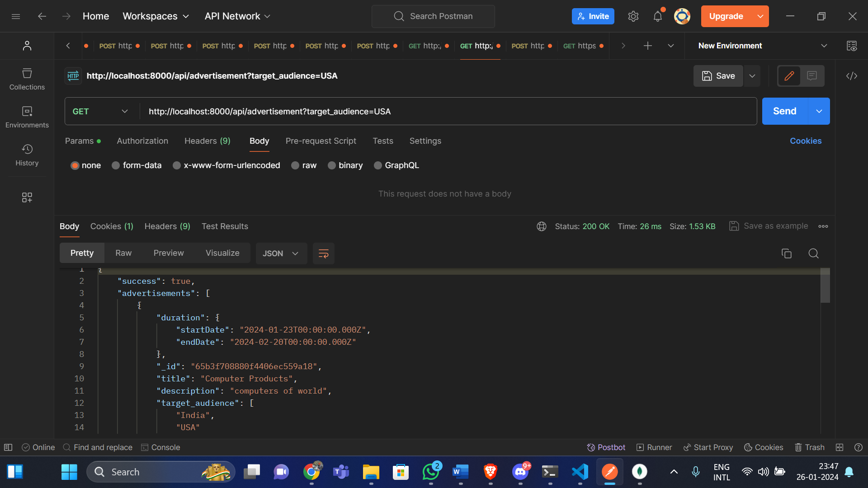
Task: Open the account person icon in sidebar
Action: click(27, 46)
